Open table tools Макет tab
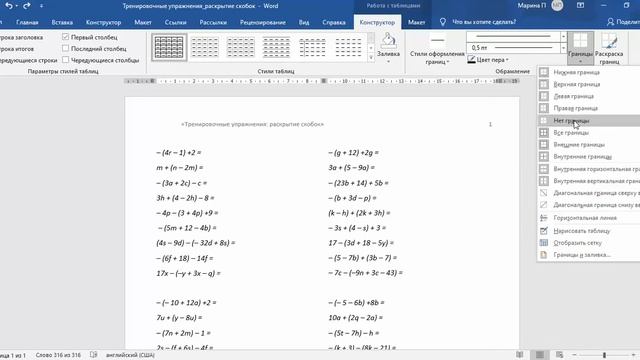This screenshot has width=640, height=360. coord(416,22)
